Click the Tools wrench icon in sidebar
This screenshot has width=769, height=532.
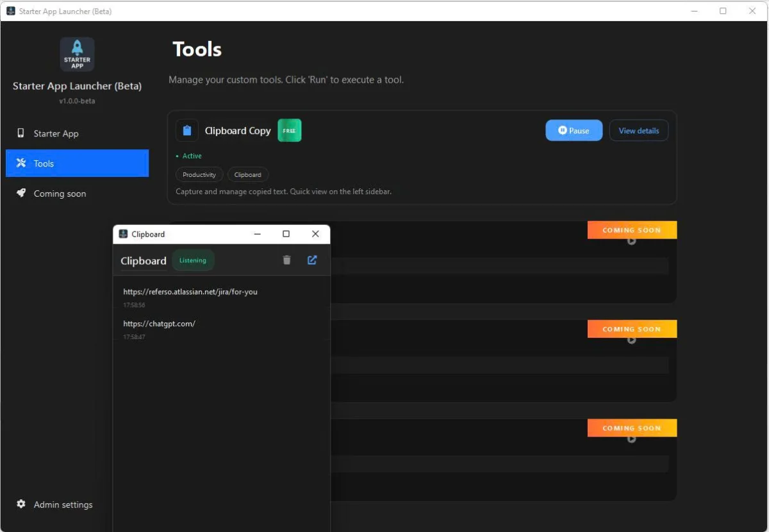click(x=20, y=163)
